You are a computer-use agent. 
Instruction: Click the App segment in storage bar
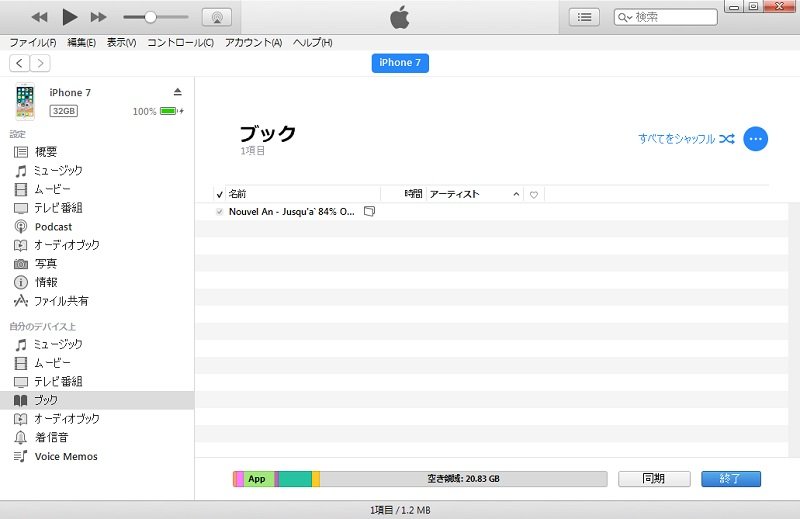point(259,479)
